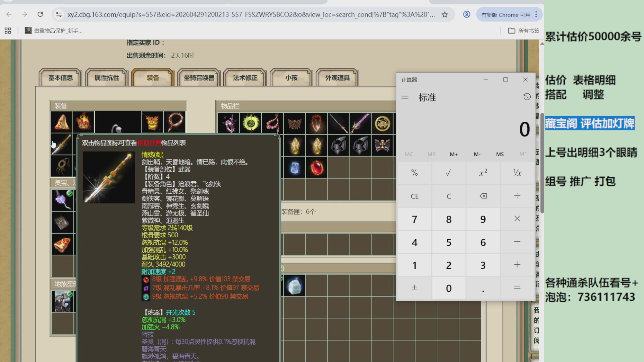Open Chrome apps grid shortcut

(x=8, y=31)
